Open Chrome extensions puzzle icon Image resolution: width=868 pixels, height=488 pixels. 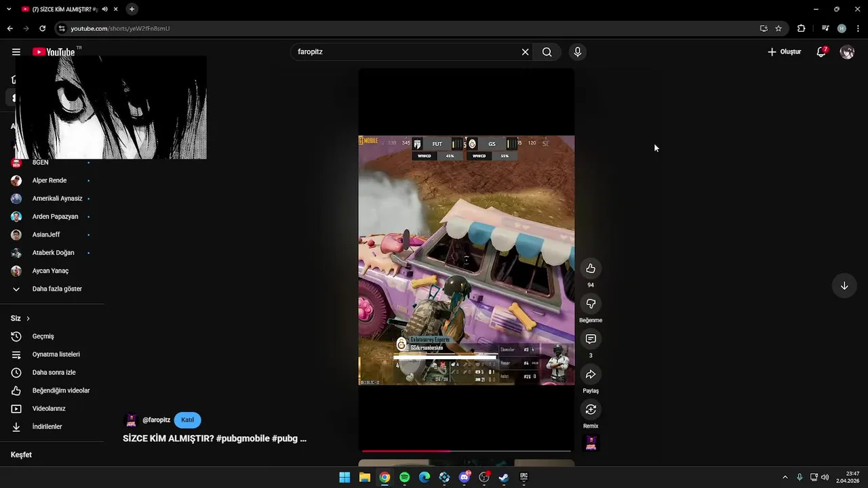pos(802,28)
